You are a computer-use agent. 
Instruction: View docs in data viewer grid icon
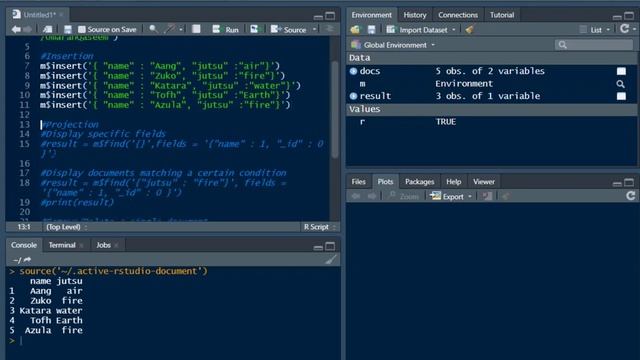coord(621,71)
